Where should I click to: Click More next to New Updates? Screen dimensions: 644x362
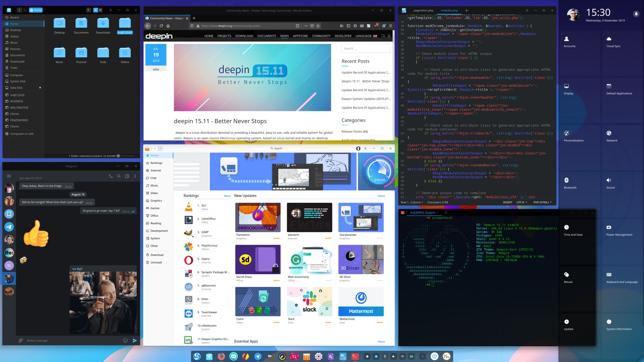pos(381,196)
